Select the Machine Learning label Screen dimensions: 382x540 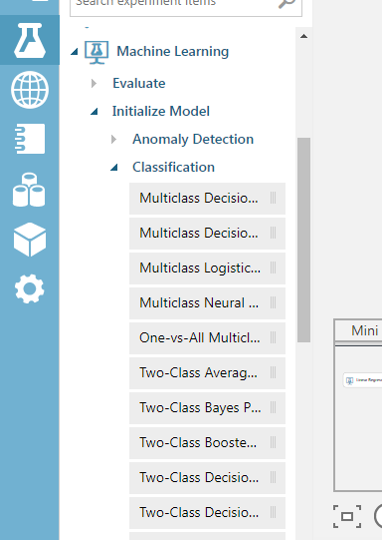(173, 52)
